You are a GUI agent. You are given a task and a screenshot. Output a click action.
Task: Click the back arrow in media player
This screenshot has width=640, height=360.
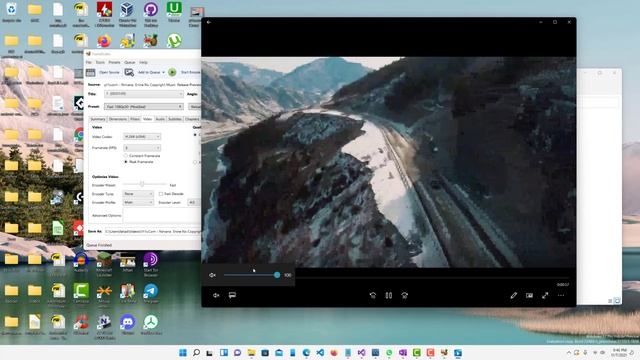coord(209,22)
